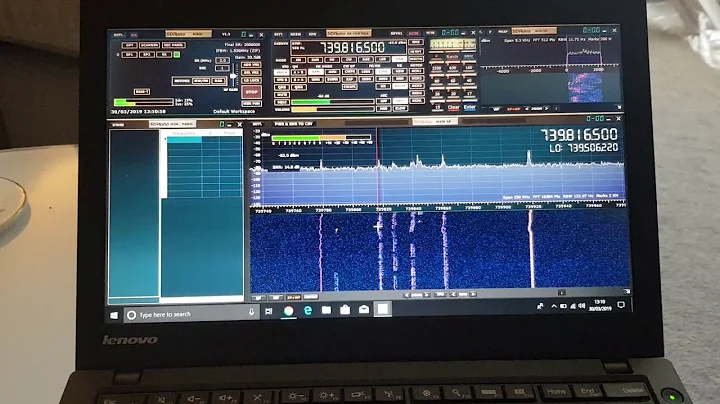The height and width of the screenshot is (404, 720).
Task: Click the zoom in right arrow in Main SP
Action: click(427, 294)
